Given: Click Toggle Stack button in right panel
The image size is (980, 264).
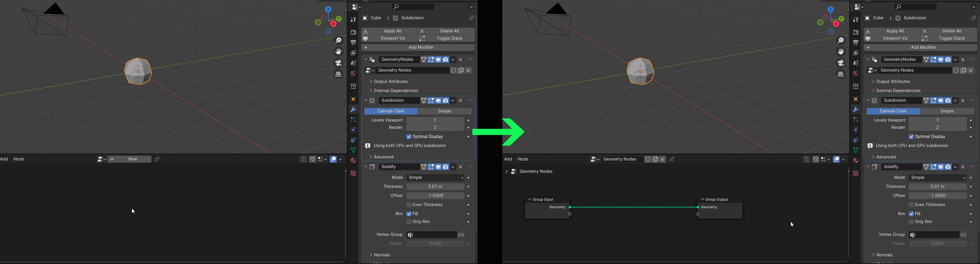Looking at the screenshot, I should pyautogui.click(x=949, y=39).
